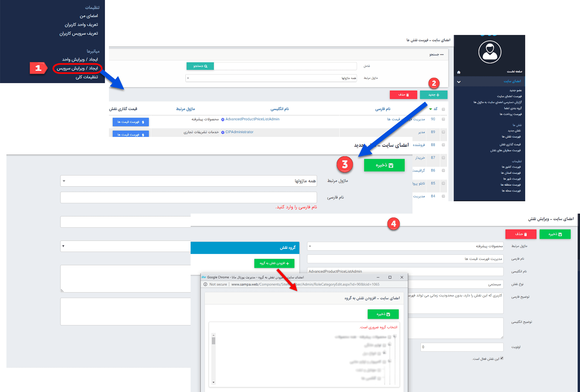
Task: Check the checkbox for row 84
Action: pos(443,196)
